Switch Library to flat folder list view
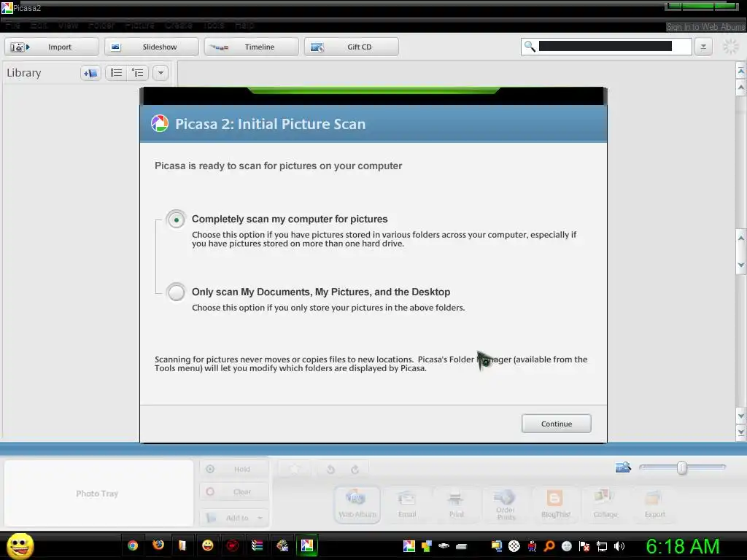This screenshot has width=747, height=560. tap(116, 73)
